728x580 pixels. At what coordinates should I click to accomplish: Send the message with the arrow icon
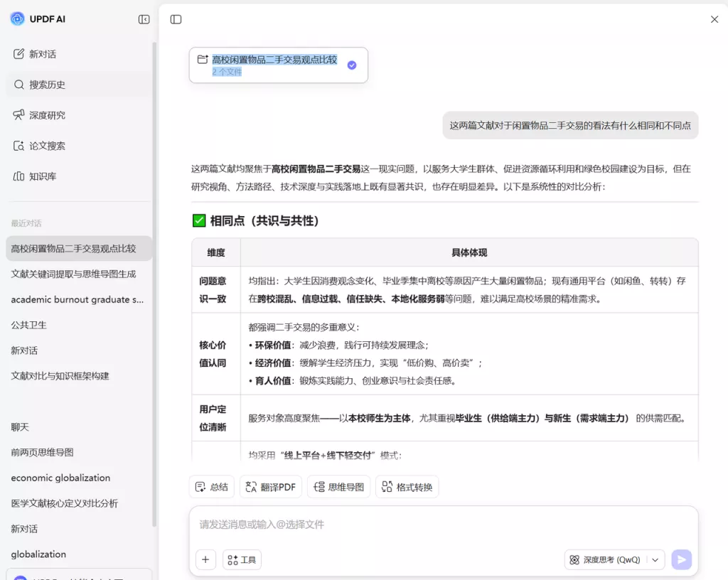point(681,559)
